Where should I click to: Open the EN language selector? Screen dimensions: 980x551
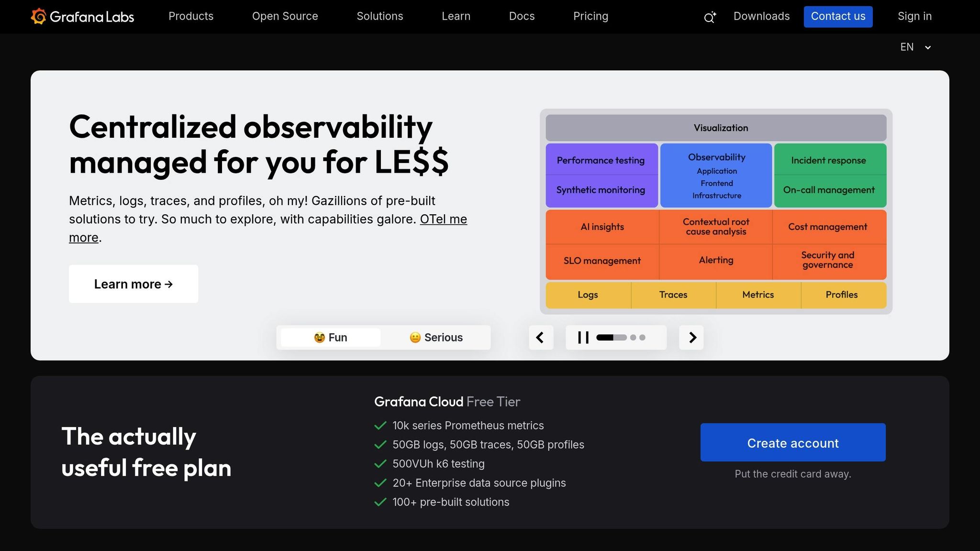coord(915,47)
